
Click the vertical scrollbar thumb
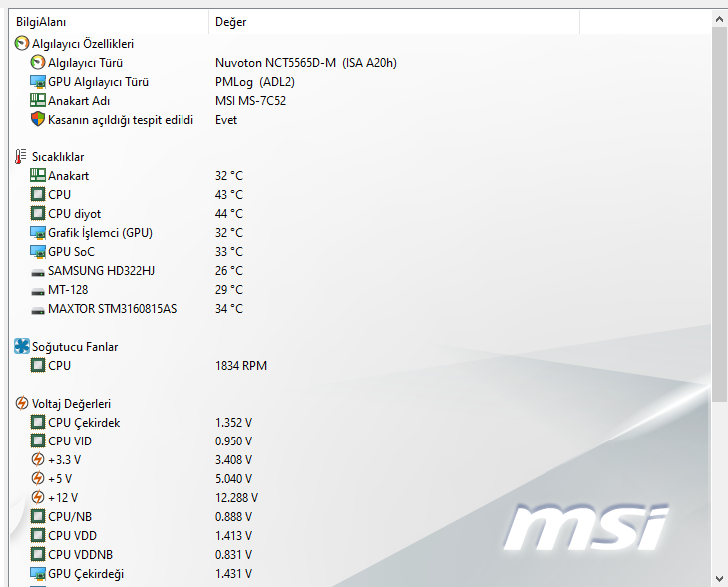[x=719, y=214]
